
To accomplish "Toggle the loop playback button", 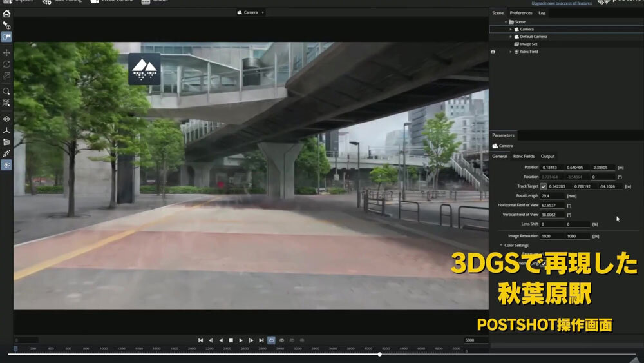I will pos(271,340).
